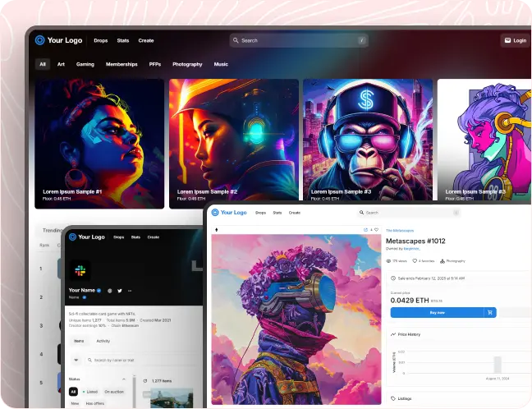Viewport: 532px width, 409px height.
Task: Open Create in Metascapes window
Action: (x=295, y=213)
